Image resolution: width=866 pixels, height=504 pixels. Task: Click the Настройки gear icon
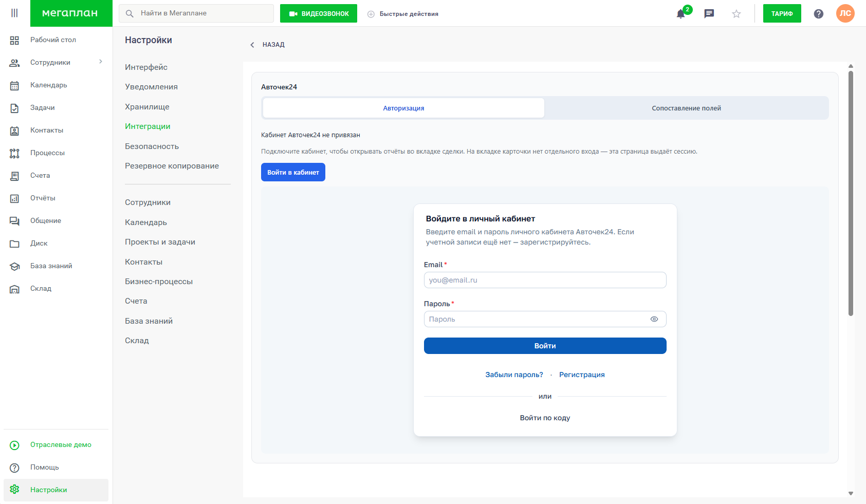click(14, 490)
